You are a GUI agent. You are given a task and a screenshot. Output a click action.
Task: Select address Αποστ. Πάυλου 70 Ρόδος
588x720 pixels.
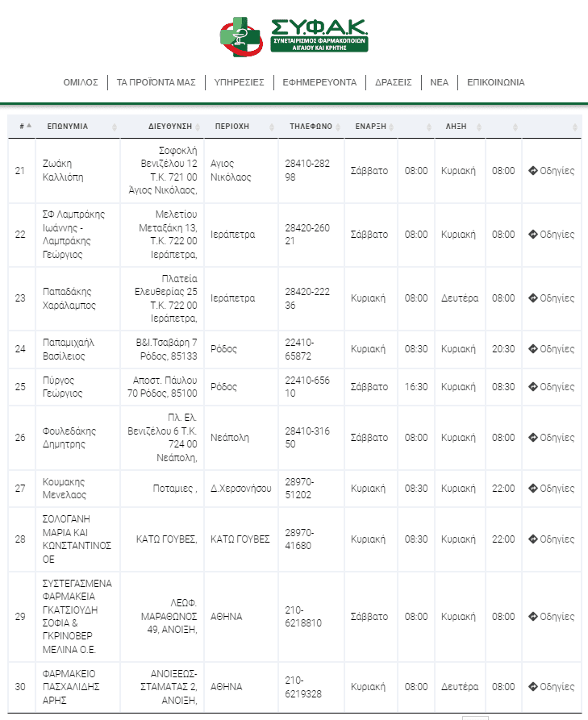coord(162,387)
